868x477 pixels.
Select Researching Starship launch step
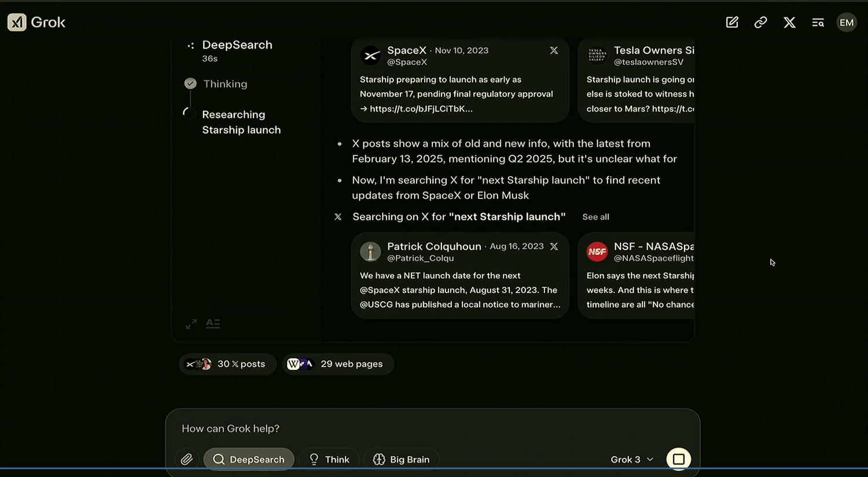(241, 122)
